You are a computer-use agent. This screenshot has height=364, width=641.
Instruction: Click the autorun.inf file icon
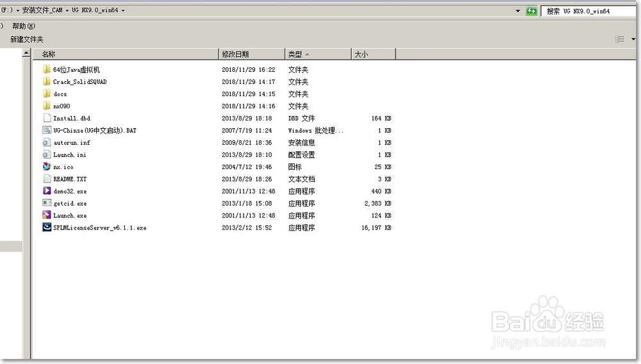pyautogui.click(x=47, y=142)
